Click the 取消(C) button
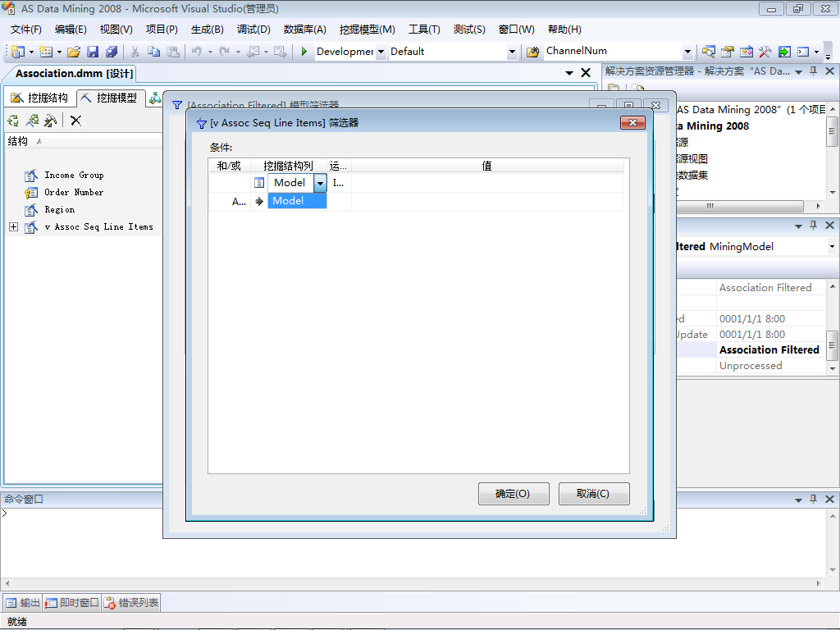Image resolution: width=840 pixels, height=630 pixels. click(594, 493)
